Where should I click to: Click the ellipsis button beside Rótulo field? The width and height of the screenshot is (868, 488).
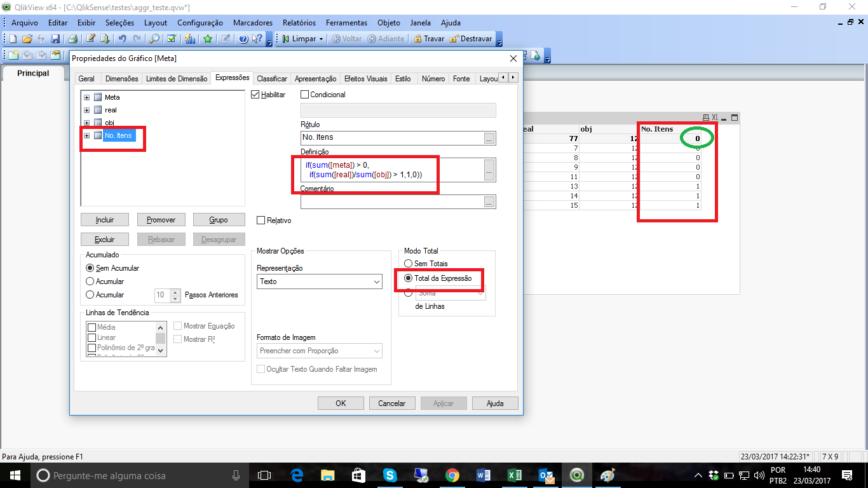click(x=489, y=138)
